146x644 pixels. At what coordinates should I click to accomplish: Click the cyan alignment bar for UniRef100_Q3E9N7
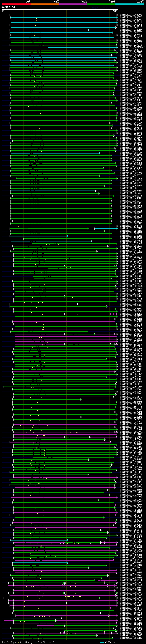(x=50, y=30)
